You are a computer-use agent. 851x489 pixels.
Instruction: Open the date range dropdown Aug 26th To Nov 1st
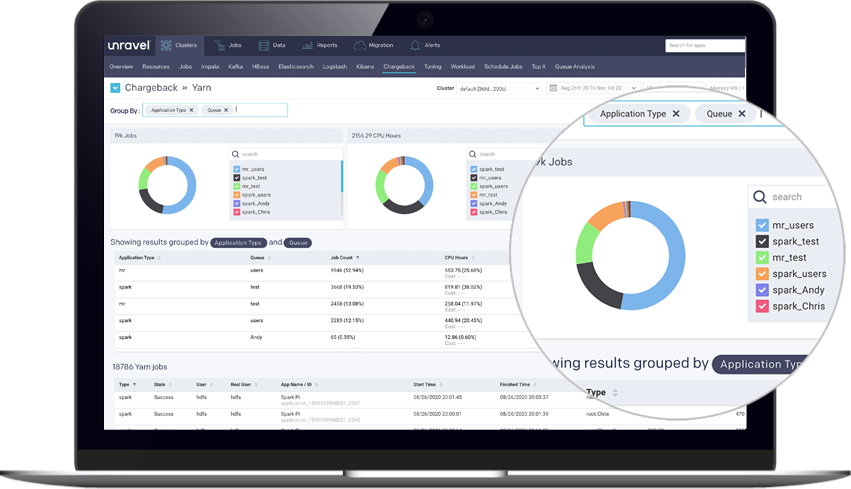593,88
